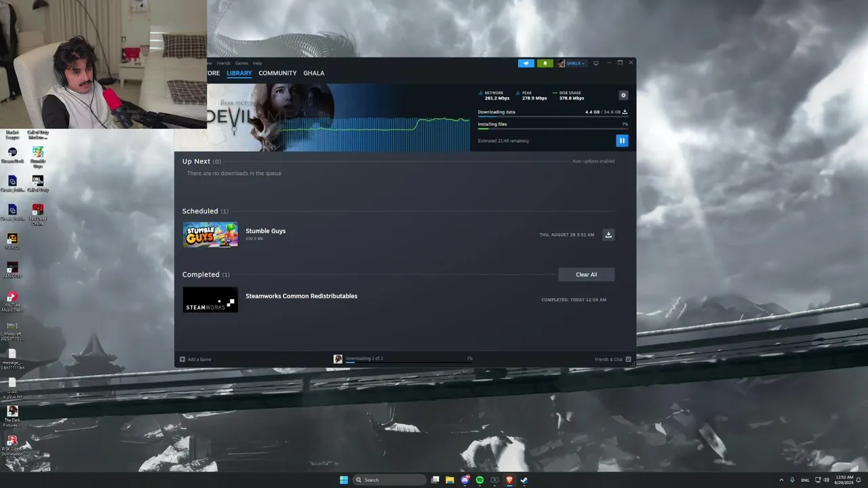
Task: Click the Completed heading
Action: point(201,274)
